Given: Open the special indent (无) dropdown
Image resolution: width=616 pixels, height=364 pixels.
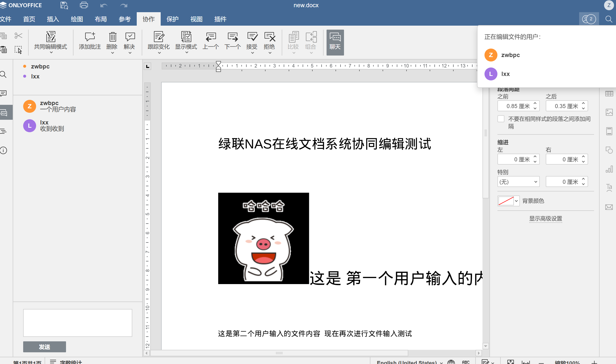Looking at the screenshot, I should pyautogui.click(x=518, y=182).
